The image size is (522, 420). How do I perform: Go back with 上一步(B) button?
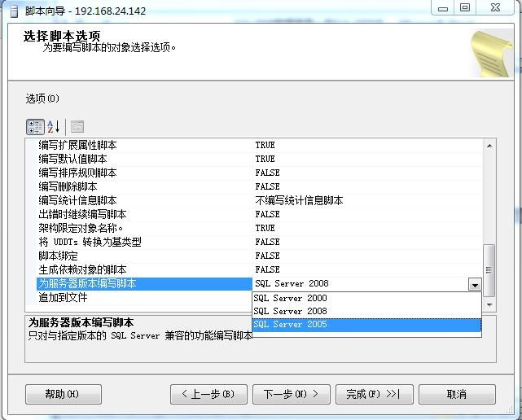[x=208, y=395]
